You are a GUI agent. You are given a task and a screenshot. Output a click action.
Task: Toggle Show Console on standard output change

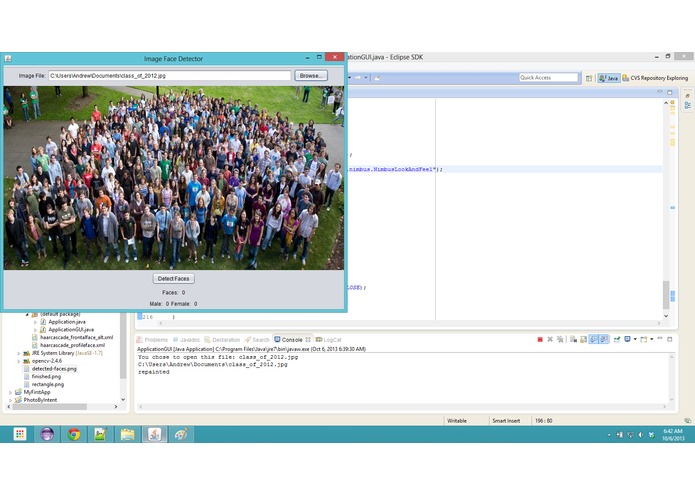coord(593,339)
